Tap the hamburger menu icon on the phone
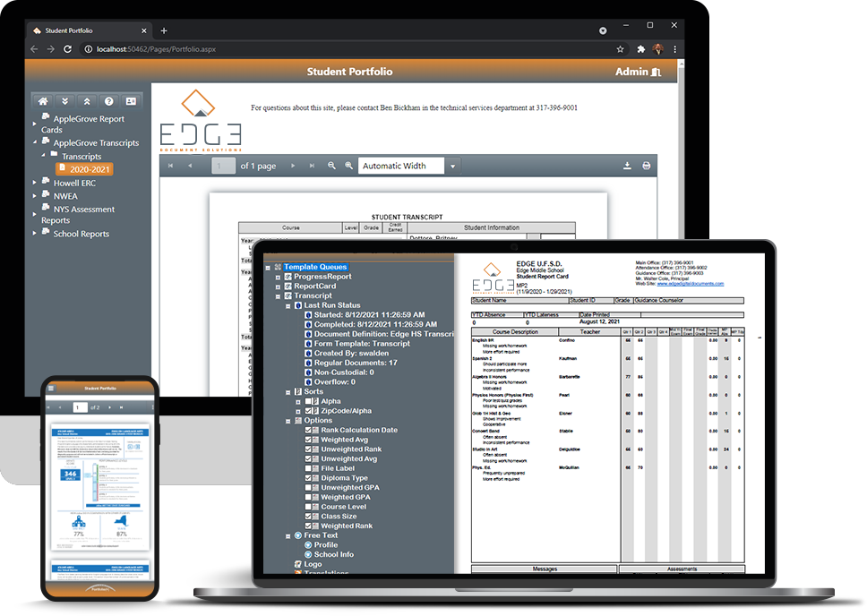867x616 pixels. (x=51, y=389)
